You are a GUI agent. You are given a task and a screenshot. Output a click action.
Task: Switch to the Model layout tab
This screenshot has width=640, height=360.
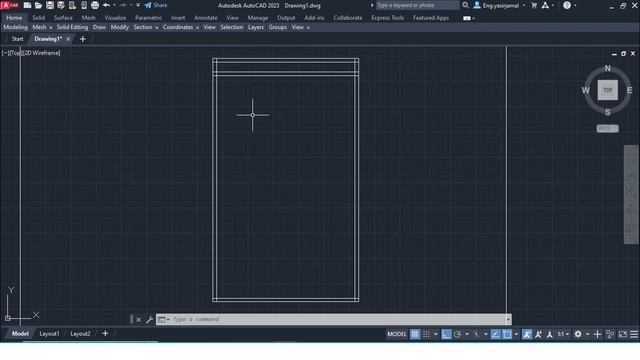(20, 334)
